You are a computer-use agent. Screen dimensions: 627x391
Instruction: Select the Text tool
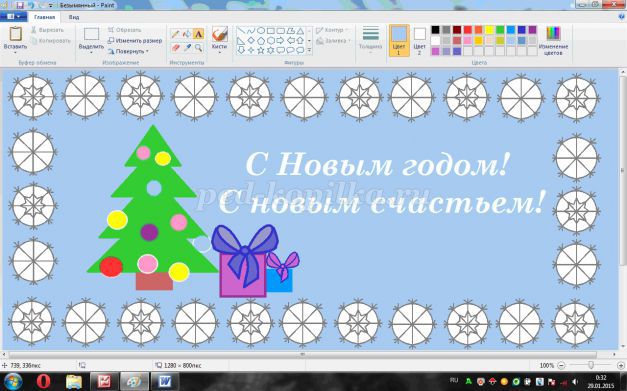[198, 34]
